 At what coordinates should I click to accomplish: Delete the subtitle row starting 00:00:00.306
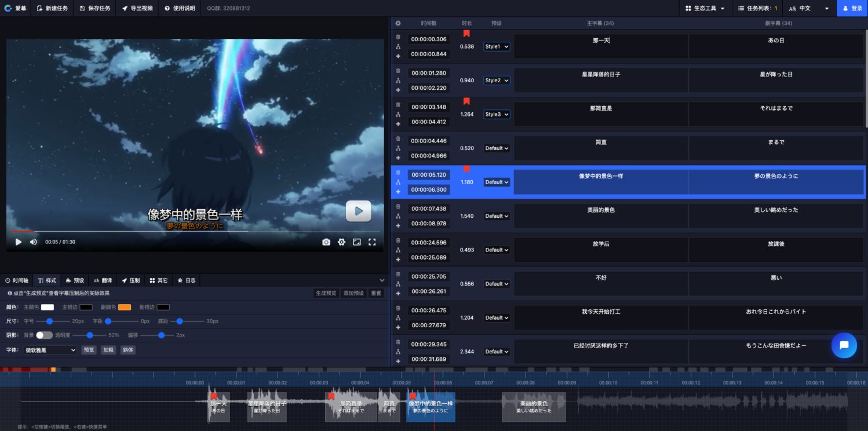point(398,36)
